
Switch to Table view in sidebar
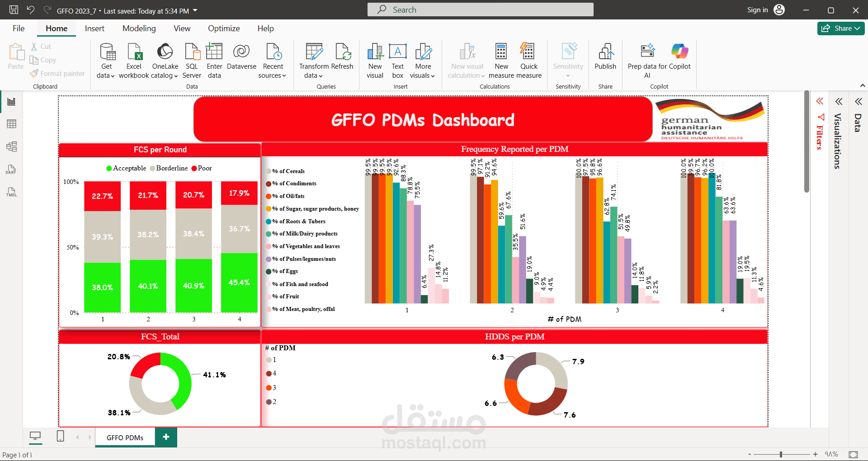pyautogui.click(x=12, y=124)
